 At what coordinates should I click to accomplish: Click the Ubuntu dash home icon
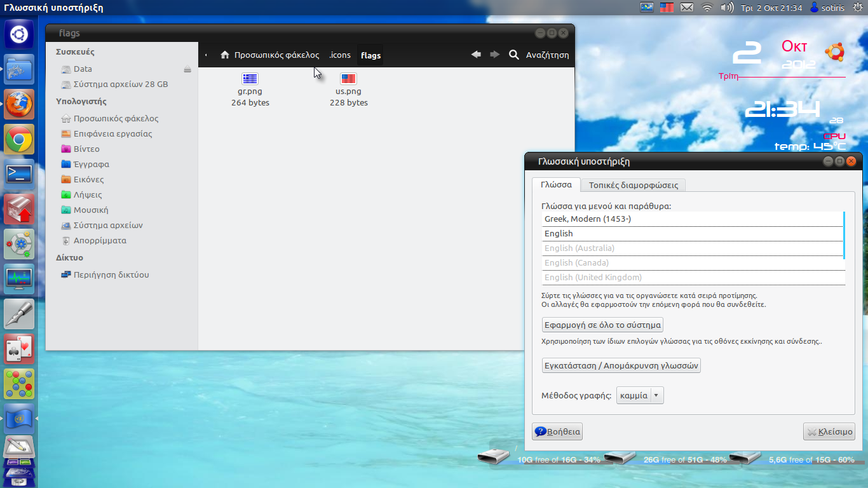point(19,34)
